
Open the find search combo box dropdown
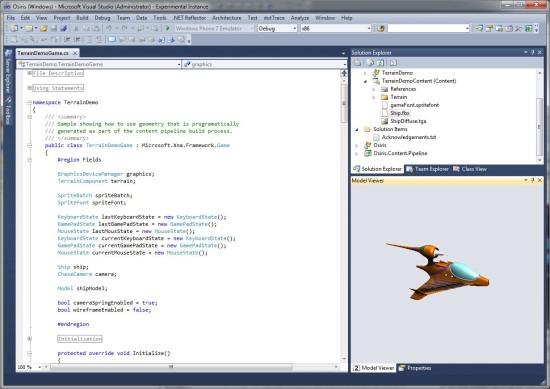click(467, 28)
